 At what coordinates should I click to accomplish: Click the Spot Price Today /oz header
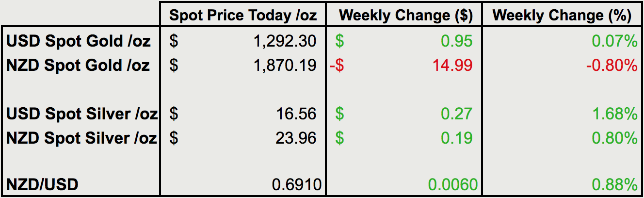pos(243,16)
